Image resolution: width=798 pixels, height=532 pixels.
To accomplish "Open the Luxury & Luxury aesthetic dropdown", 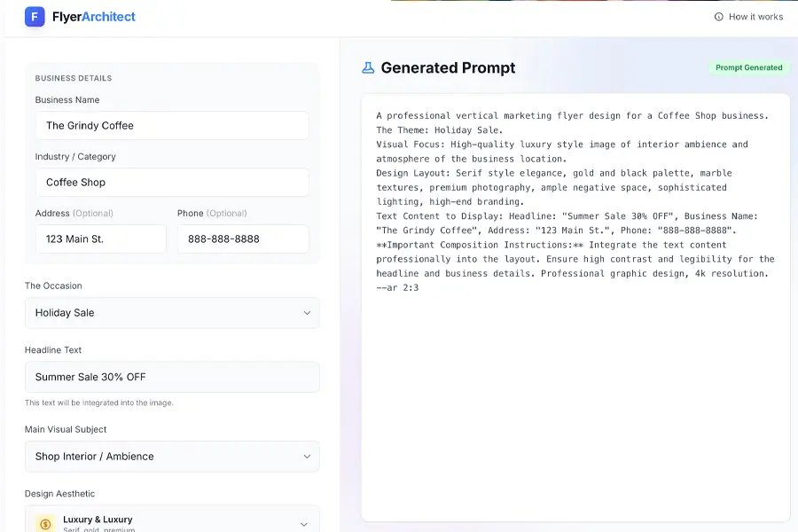I will [172, 521].
